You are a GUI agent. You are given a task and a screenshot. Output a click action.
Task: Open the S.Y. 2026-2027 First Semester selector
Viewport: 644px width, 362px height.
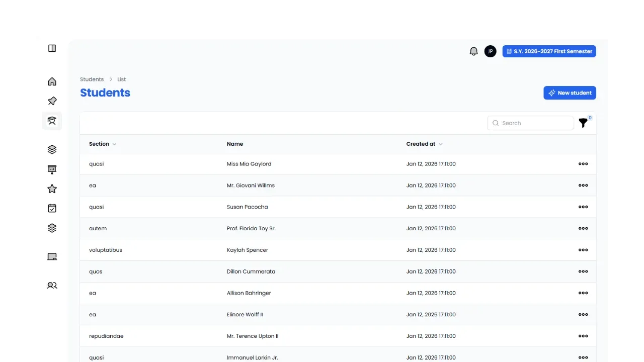click(x=549, y=51)
